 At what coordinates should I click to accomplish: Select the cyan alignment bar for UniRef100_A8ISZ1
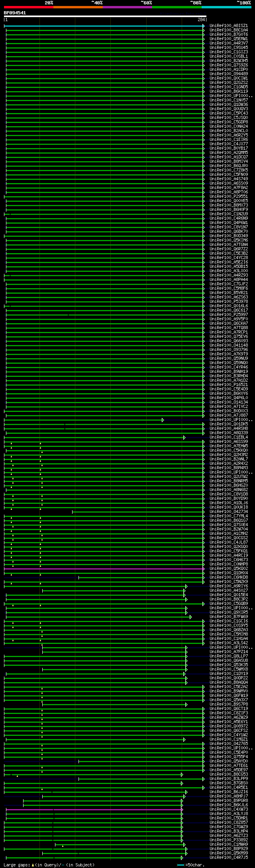tap(104, 26)
